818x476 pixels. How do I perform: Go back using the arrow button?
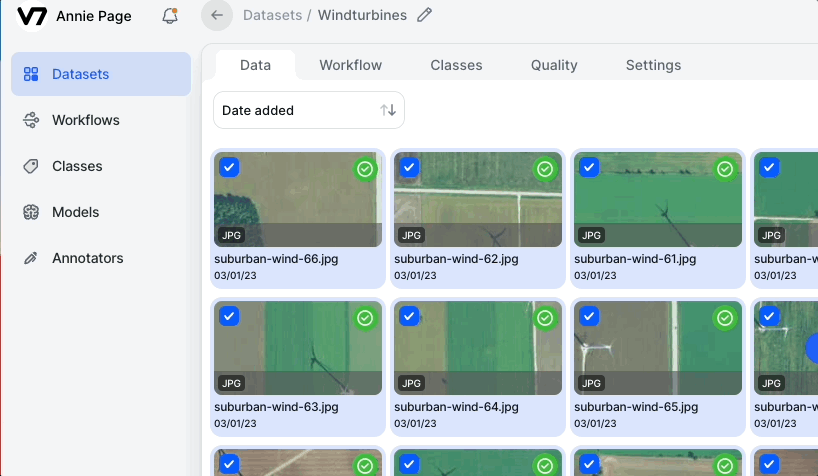[217, 15]
